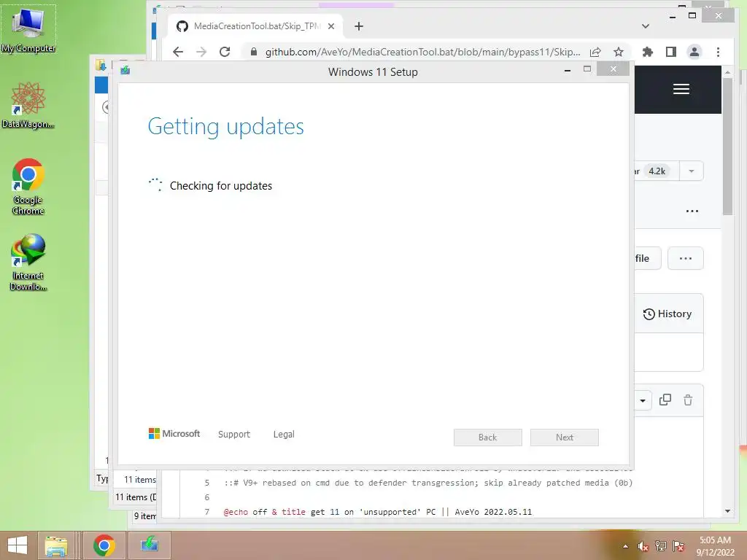This screenshot has height=560, width=747.
Task: Toggle Chrome side panel icon
Action: point(671,52)
